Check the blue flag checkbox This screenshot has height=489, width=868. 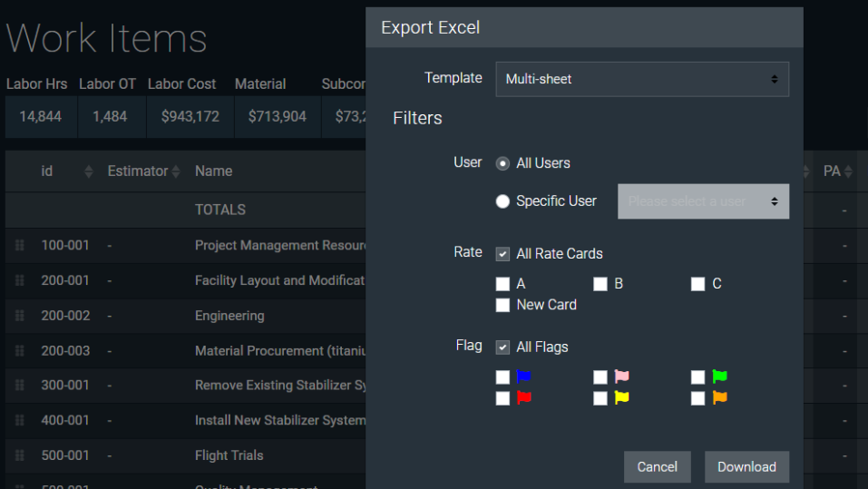(502, 377)
